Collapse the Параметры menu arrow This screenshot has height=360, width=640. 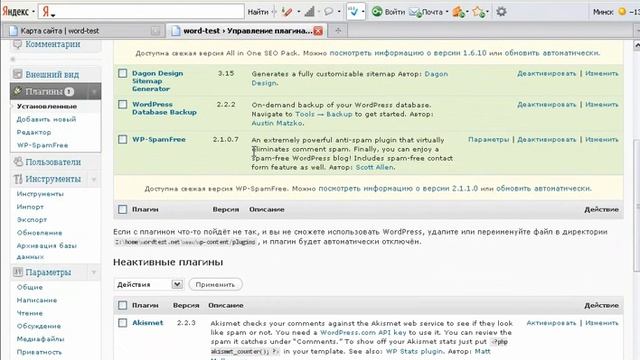(93, 272)
